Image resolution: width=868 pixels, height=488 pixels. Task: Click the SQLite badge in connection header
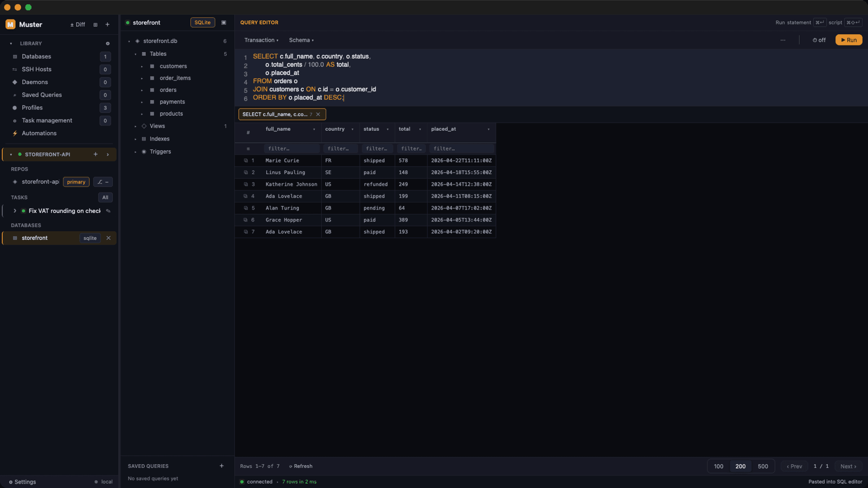click(202, 23)
